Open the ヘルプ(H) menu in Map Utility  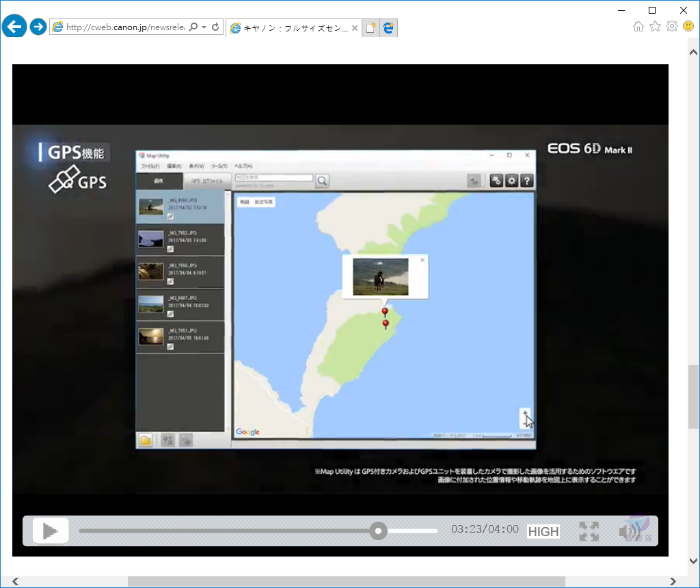(x=243, y=166)
